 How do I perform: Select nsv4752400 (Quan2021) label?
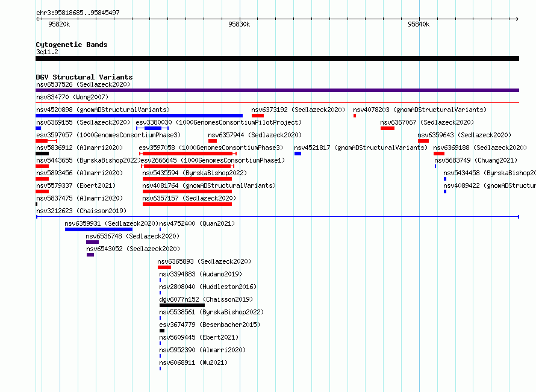[x=198, y=223]
